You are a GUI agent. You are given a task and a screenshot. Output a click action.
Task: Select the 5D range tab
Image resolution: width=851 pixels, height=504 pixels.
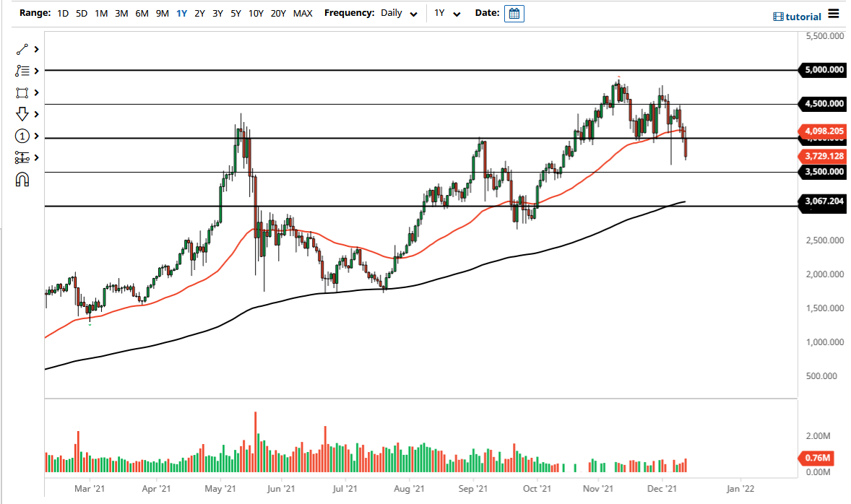coord(81,13)
